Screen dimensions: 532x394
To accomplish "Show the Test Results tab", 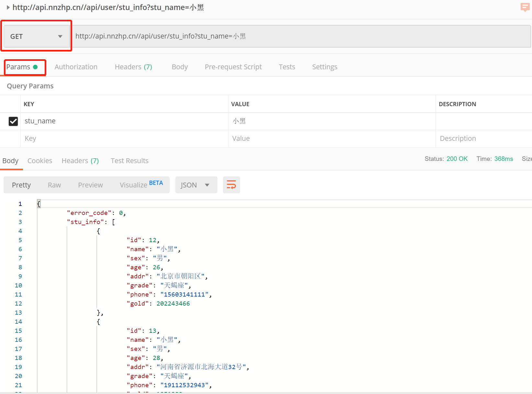I will coord(129,161).
